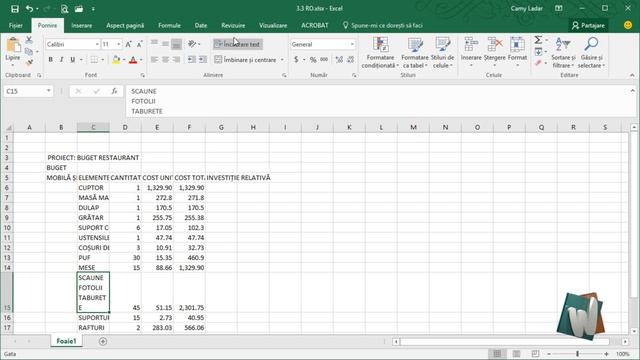
Task: Undo the last action
Action: (29, 9)
